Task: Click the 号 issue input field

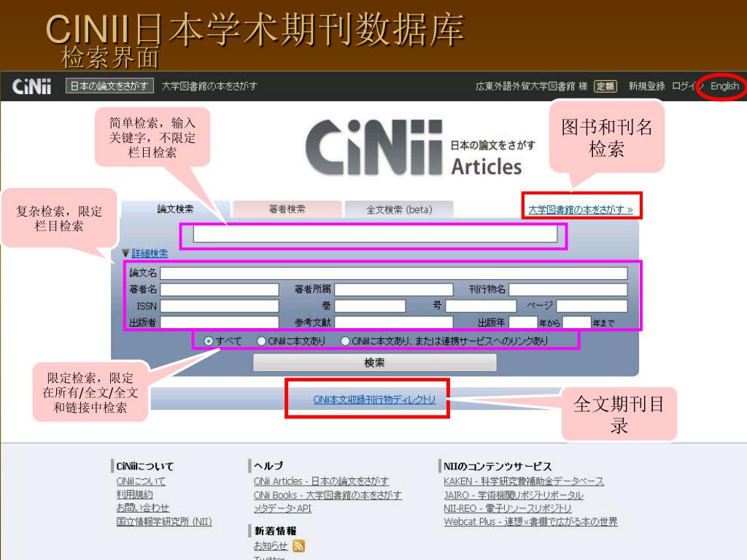Action: [481, 306]
